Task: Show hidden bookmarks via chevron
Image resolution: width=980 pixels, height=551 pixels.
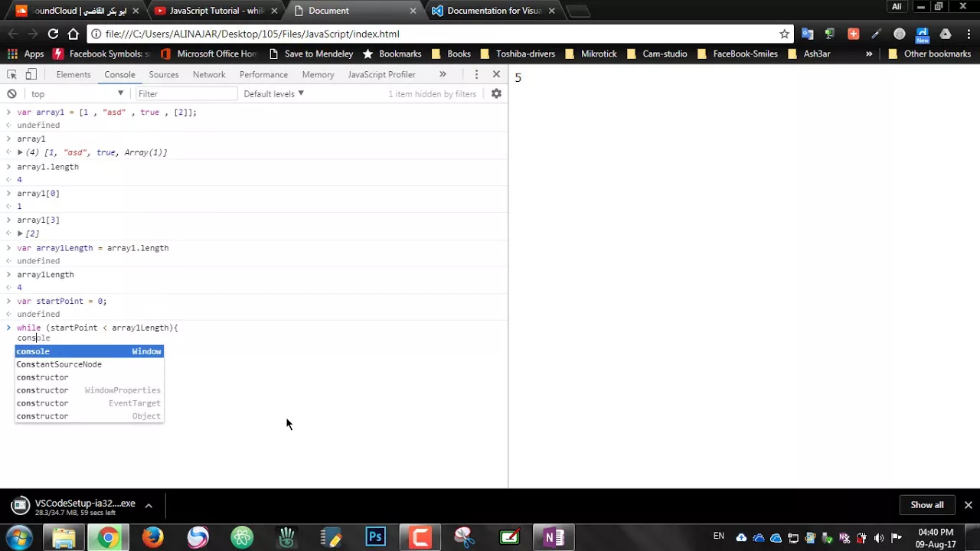Action: (869, 54)
